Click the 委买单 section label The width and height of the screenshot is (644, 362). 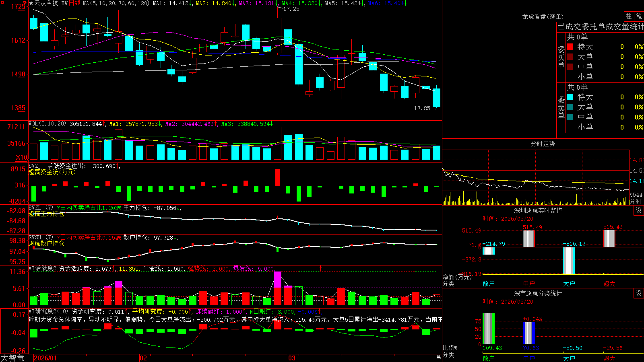coord(561,57)
